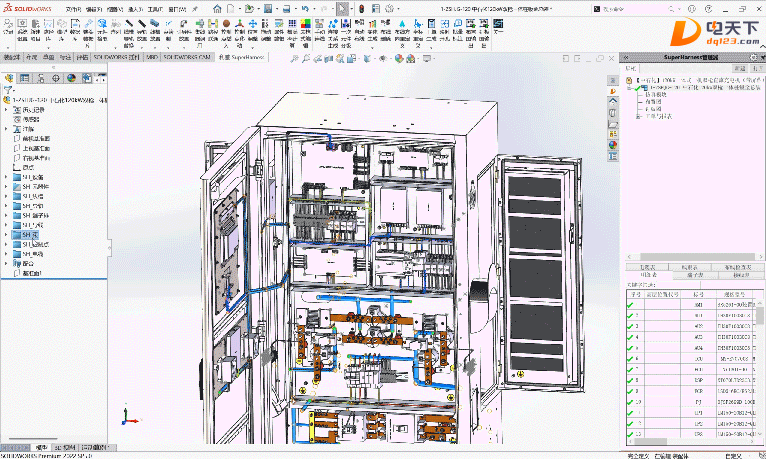Open the File menu

pyautogui.click(x=73, y=9)
